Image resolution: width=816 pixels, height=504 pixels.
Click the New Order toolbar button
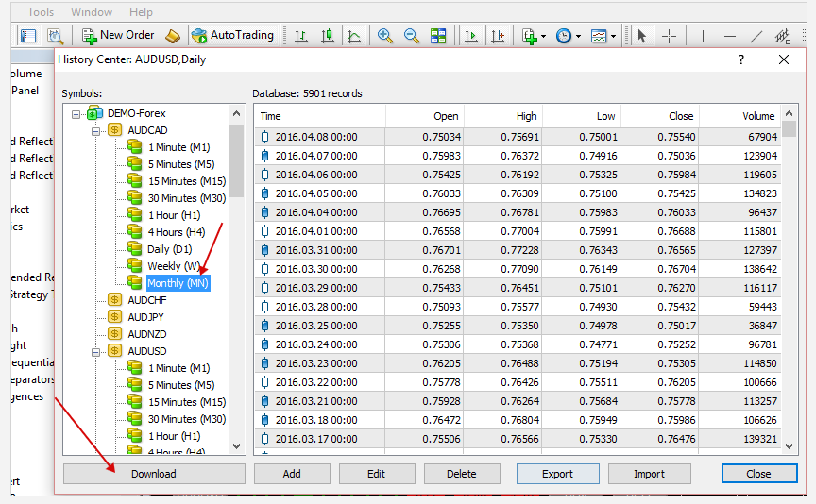[x=118, y=35]
